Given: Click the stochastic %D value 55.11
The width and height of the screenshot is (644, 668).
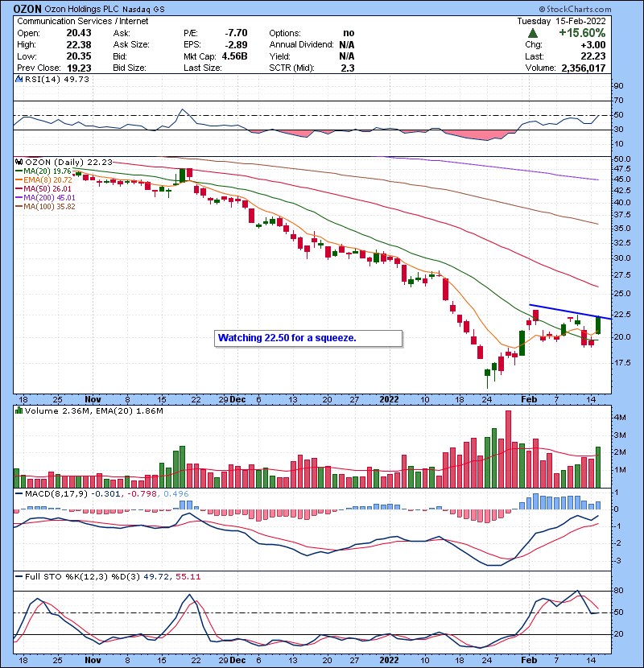Looking at the screenshot, I should (x=188, y=577).
